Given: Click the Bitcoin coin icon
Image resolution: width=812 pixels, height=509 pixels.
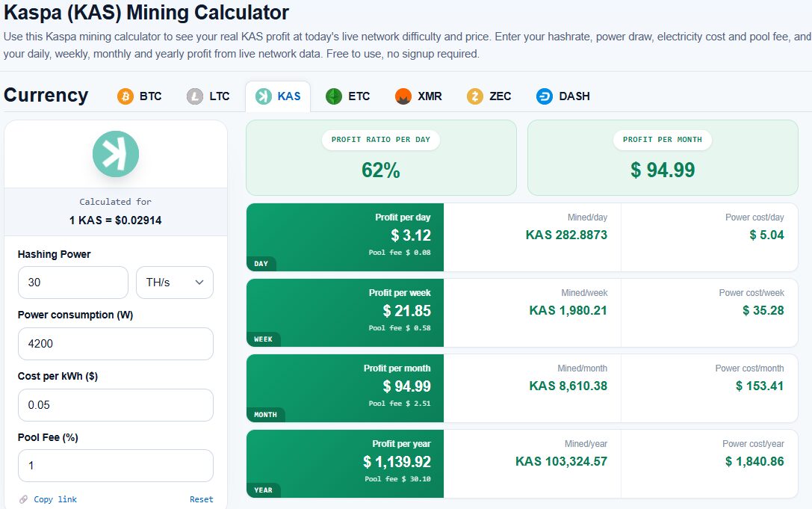Looking at the screenshot, I should pyautogui.click(x=125, y=96).
